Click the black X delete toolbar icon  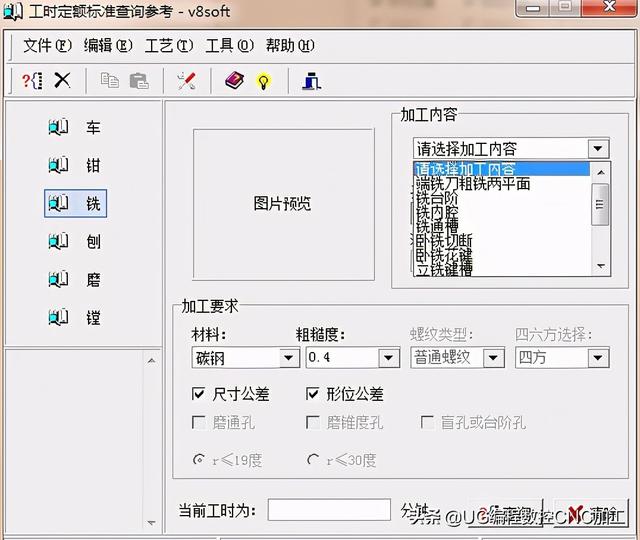(62, 80)
